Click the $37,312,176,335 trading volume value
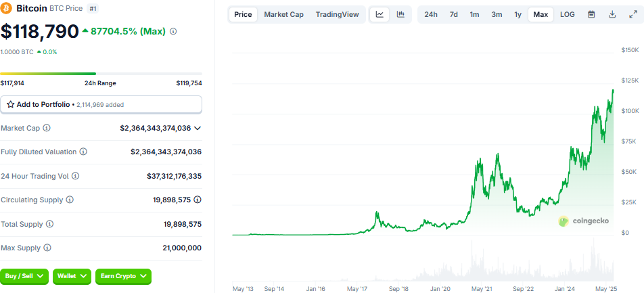The width and height of the screenshot is (644, 293). [x=174, y=177]
